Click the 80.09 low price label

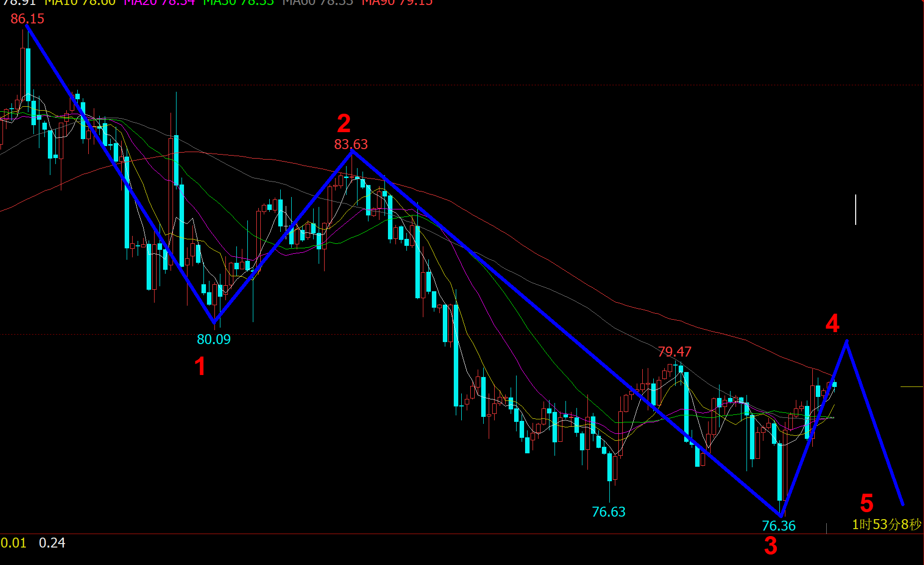click(214, 340)
